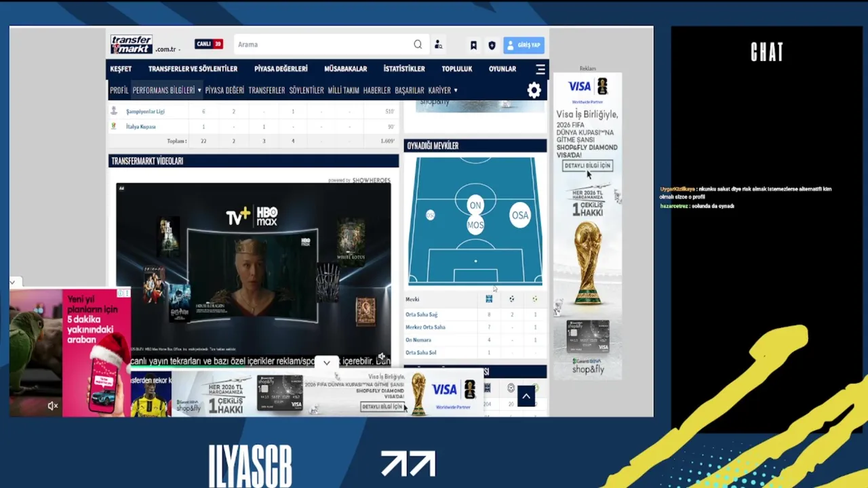Open the Piyasa Değerleri menu
The width and height of the screenshot is (868, 488).
point(281,69)
